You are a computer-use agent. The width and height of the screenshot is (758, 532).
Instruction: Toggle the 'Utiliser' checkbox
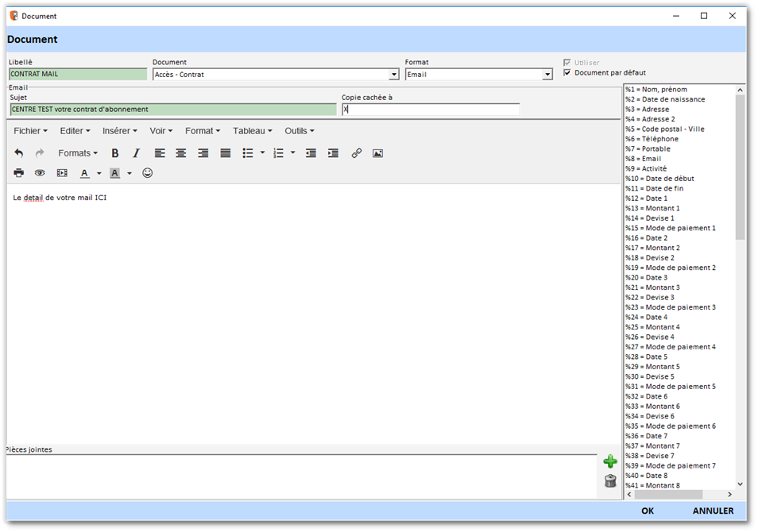tap(567, 63)
